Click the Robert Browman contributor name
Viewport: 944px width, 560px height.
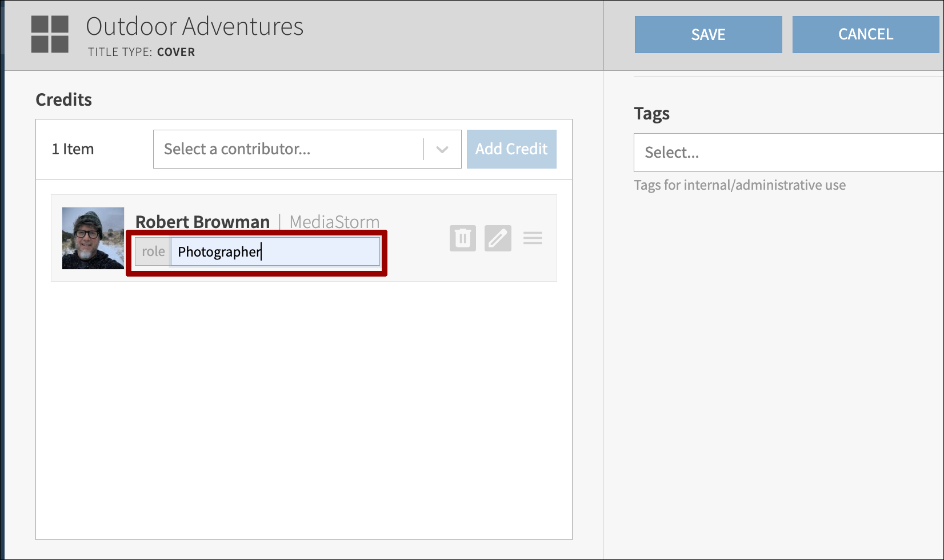pyautogui.click(x=202, y=222)
